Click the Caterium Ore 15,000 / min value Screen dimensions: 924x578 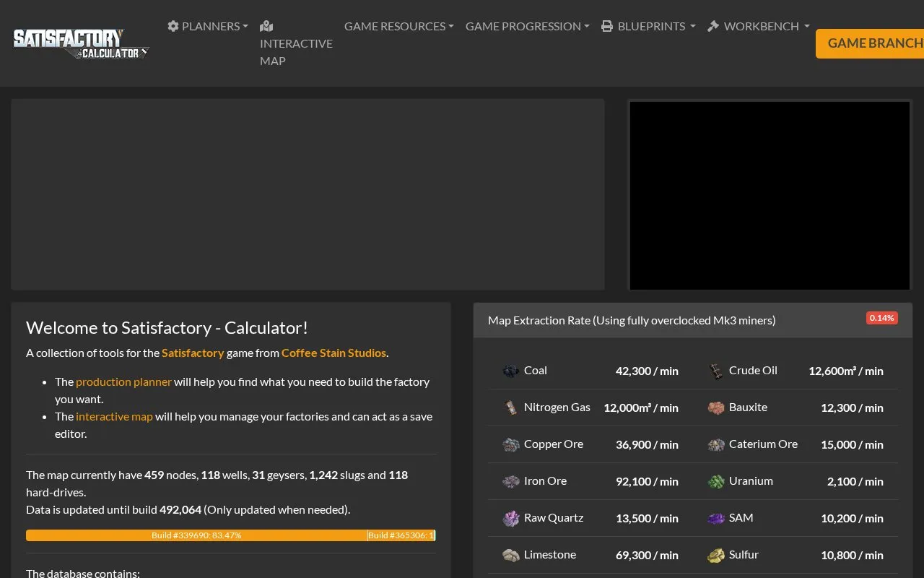coord(852,444)
